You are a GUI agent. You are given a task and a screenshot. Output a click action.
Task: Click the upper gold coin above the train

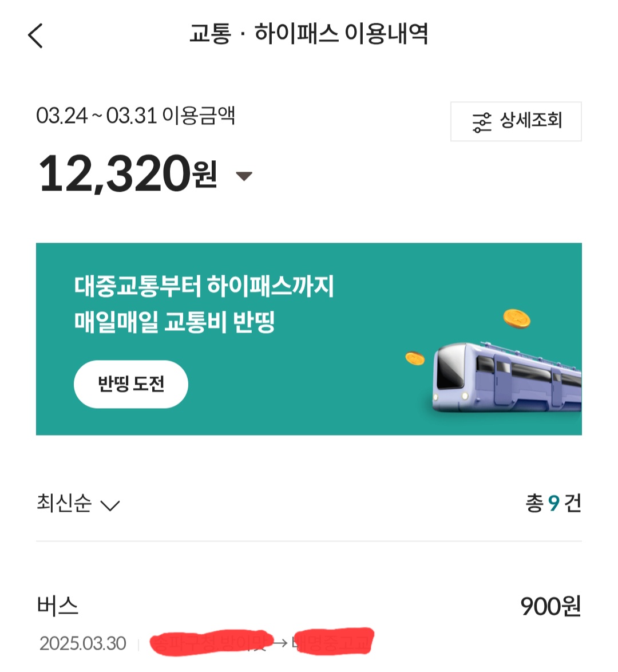pos(517,318)
